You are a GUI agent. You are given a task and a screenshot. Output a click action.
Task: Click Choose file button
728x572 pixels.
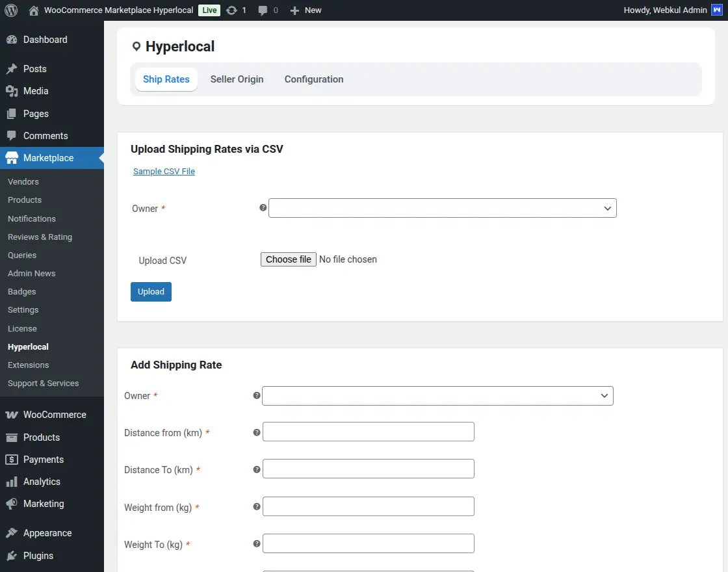point(289,259)
